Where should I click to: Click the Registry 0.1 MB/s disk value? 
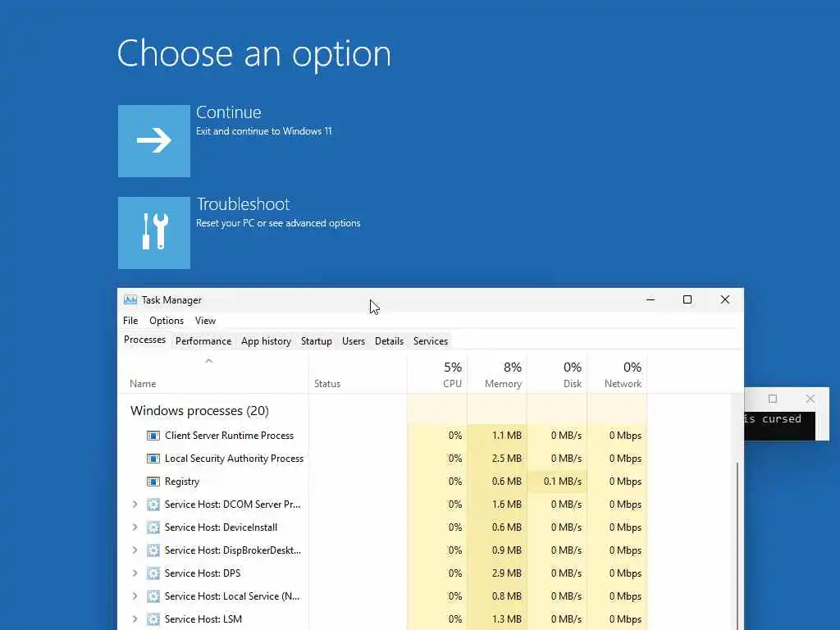(x=563, y=482)
